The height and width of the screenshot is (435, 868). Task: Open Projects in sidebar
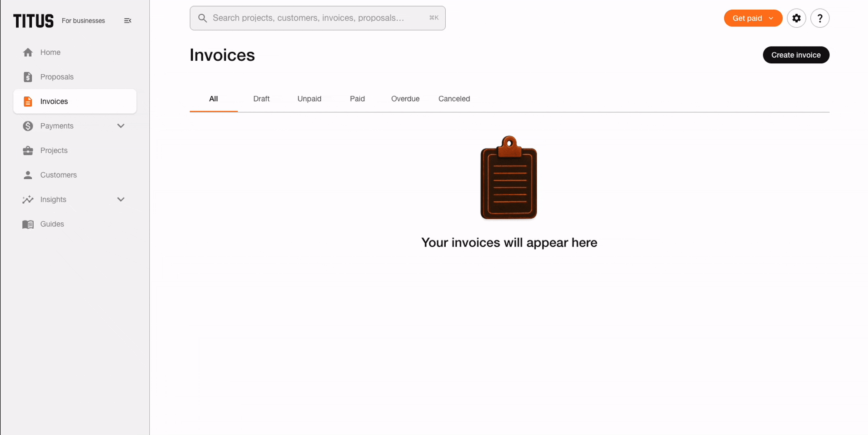click(75, 150)
